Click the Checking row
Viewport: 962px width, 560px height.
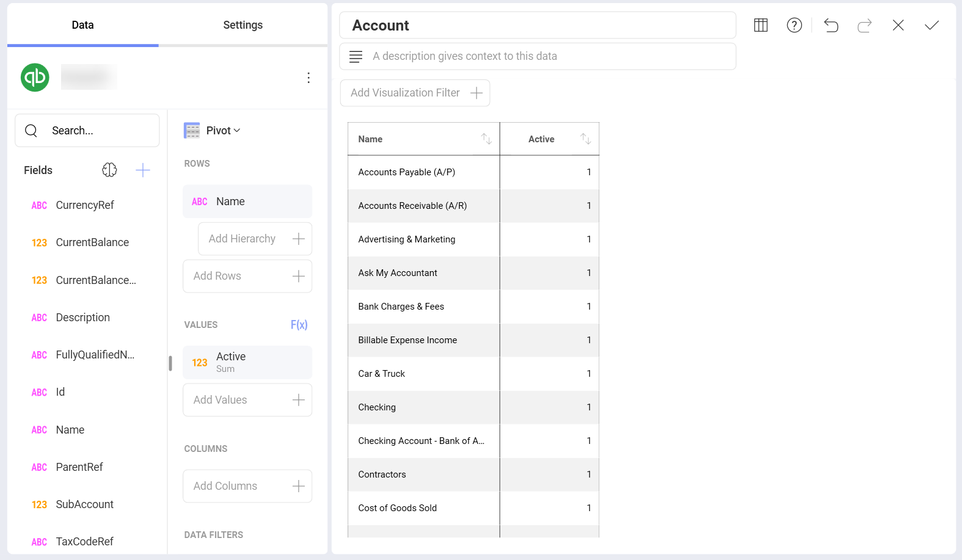coord(473,407)
